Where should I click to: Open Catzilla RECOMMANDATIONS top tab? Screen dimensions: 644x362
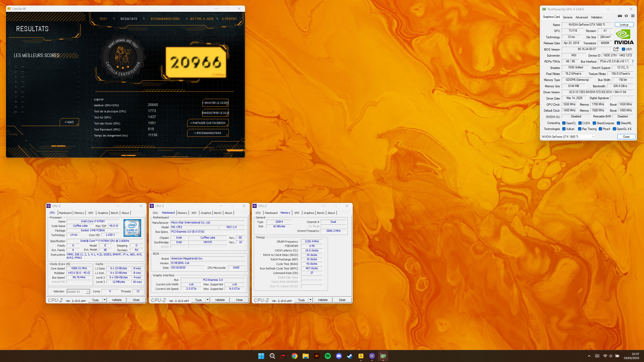pos(165,19)
